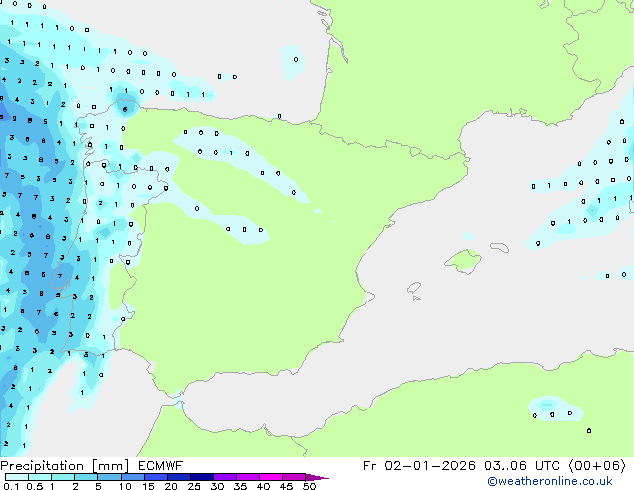Pick the 45–50 mm legend swatch
Image resolution: width=634 pixels, height=490 pixels.
tap(294, 477)
